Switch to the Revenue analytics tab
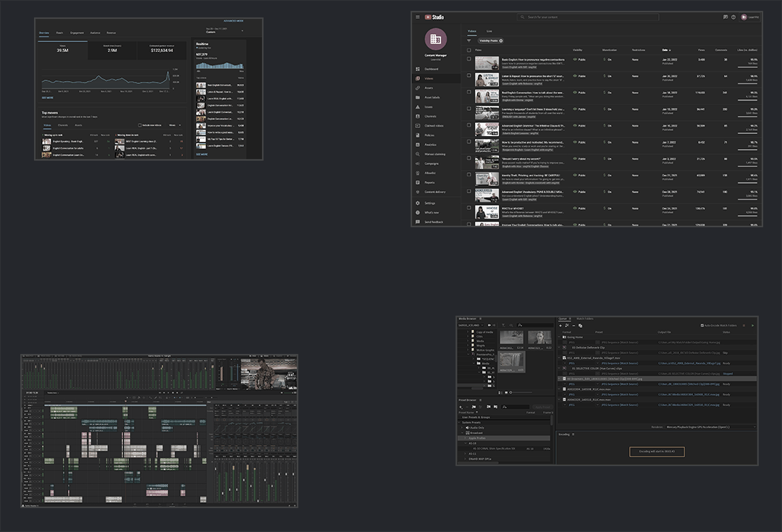Viewport: 782px width, 532px height. (112, 33)
